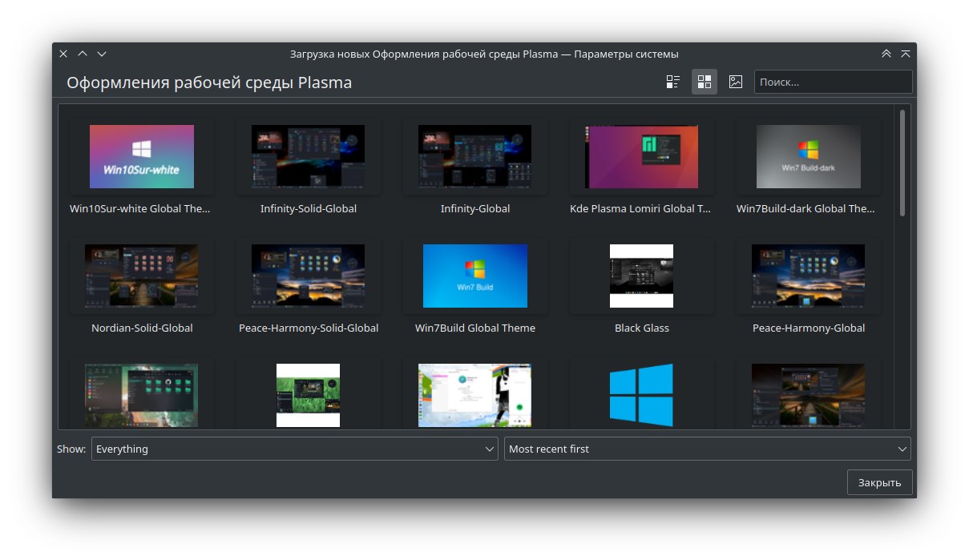Click the up-arrow window button in title bar

pos(83,54)
